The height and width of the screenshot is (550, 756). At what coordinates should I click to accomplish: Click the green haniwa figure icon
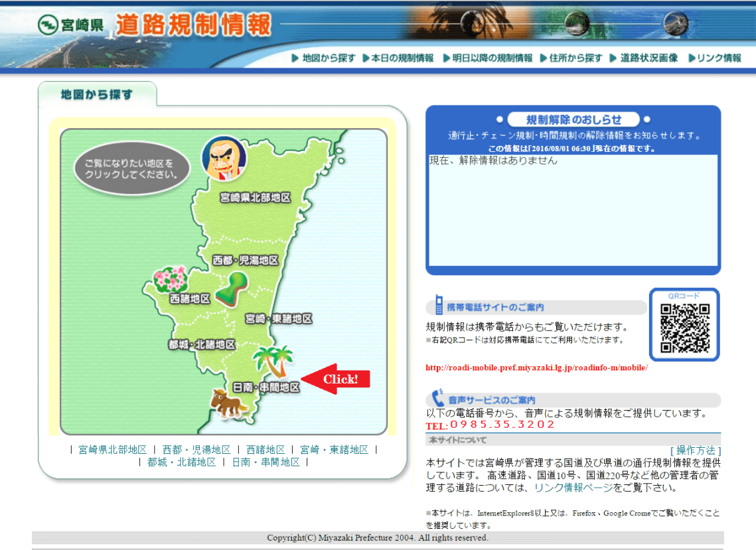(x=231, y=289)
